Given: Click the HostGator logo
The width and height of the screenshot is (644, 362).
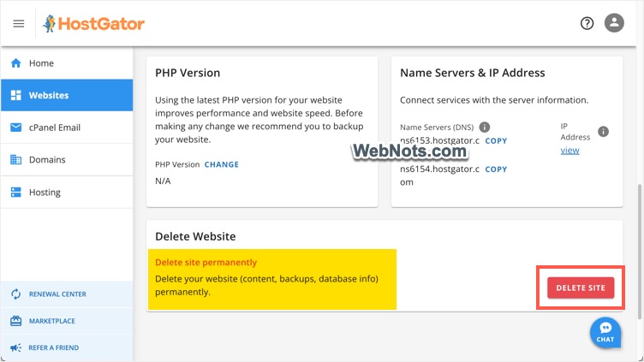Looking at the screenshot, I should pos(93,23).
